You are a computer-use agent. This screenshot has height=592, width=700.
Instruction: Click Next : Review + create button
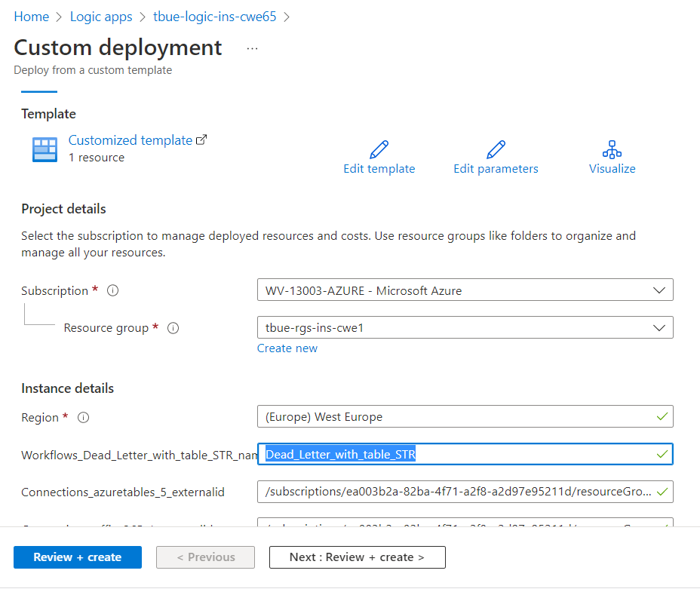[357, 557]
